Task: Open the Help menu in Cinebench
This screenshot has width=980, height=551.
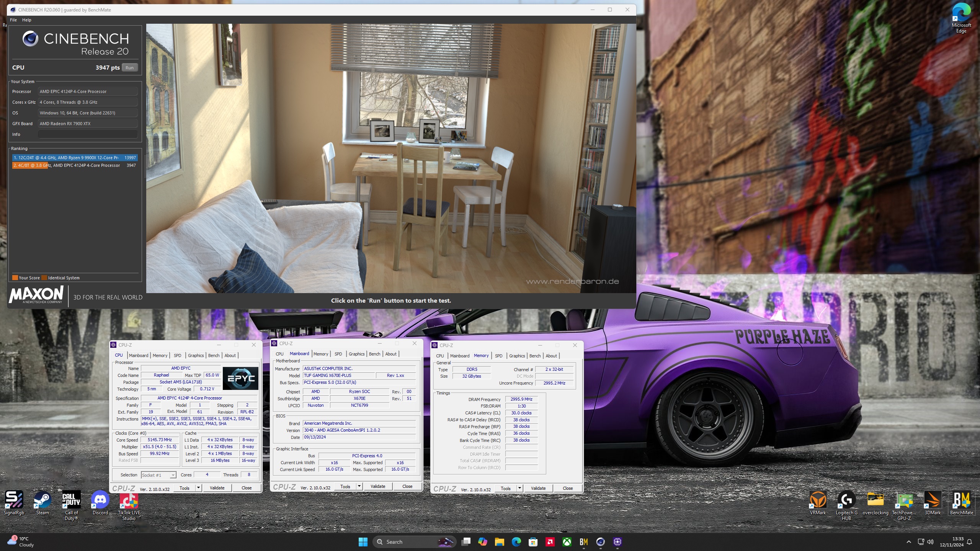Action: [27, 20]
